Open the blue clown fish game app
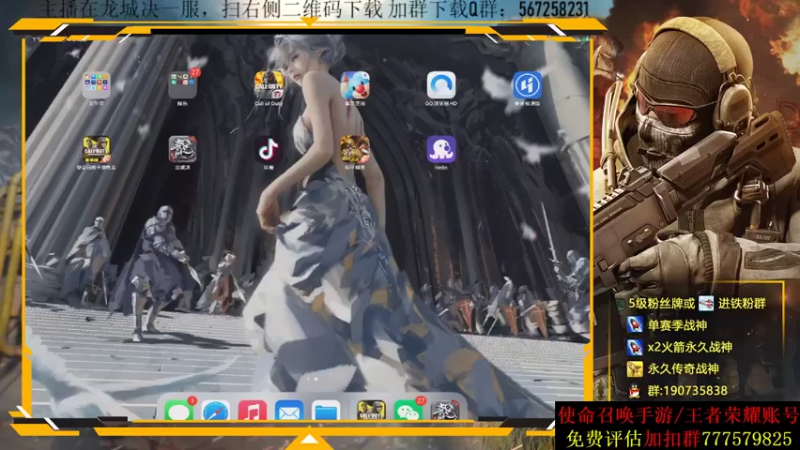This screenshot has width=800, height=450. point(355,85)
